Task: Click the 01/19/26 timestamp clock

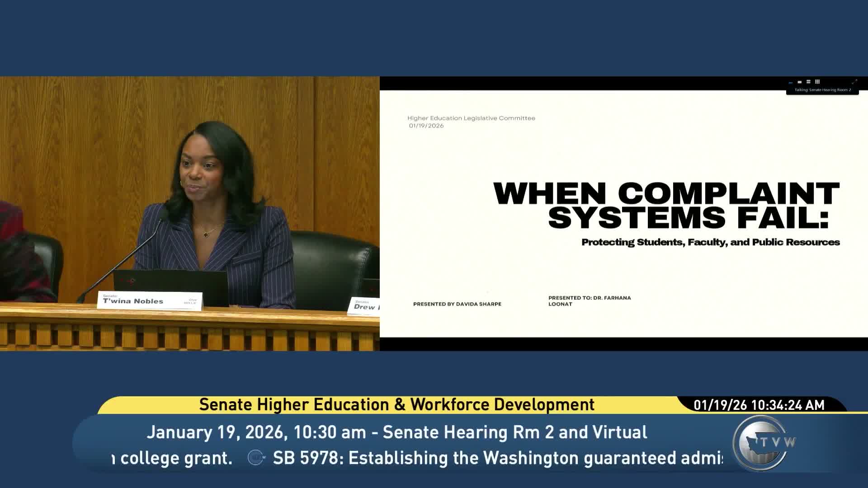Action: (759, 405)
